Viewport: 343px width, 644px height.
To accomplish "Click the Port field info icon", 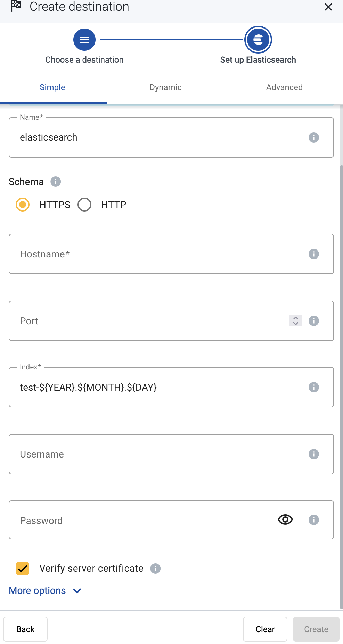I will pos(313,321).
